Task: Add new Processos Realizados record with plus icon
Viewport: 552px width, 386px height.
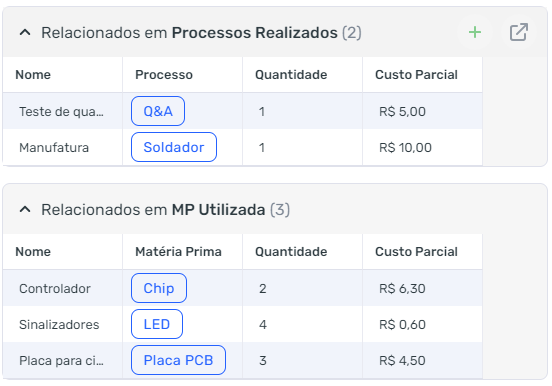Action: (x=475, y=32)
